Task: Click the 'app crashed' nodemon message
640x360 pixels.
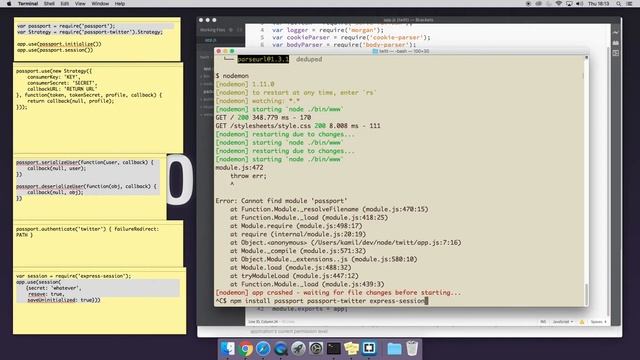Action: 338,293
